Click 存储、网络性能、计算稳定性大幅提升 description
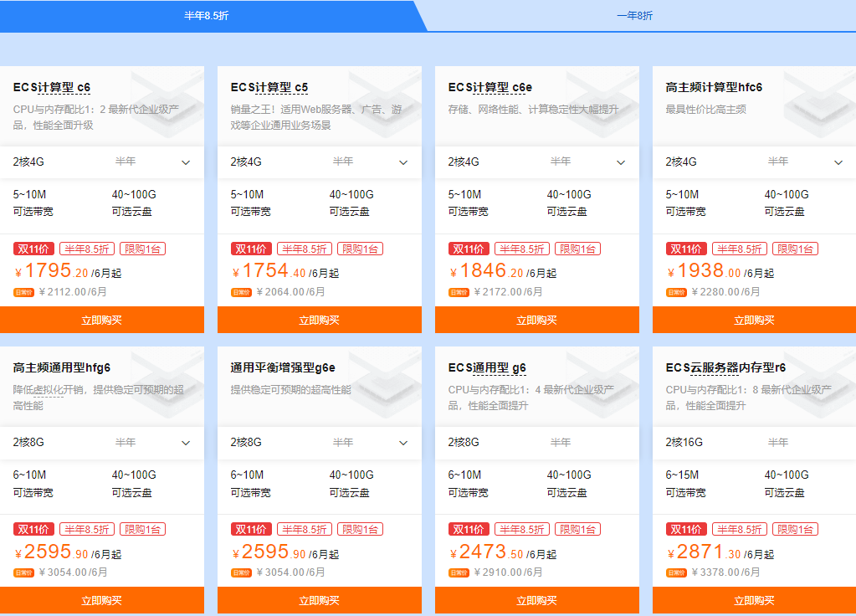Screen dimensions: 856x616 point(533,109)
